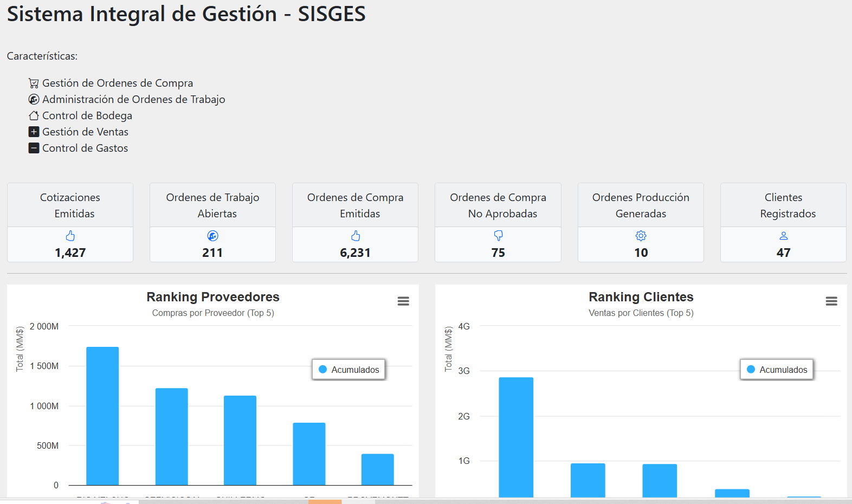Toggle Acumulados series in Ranking Proveedores legend
The image size is (852, 504).
[x=349, y=370]
